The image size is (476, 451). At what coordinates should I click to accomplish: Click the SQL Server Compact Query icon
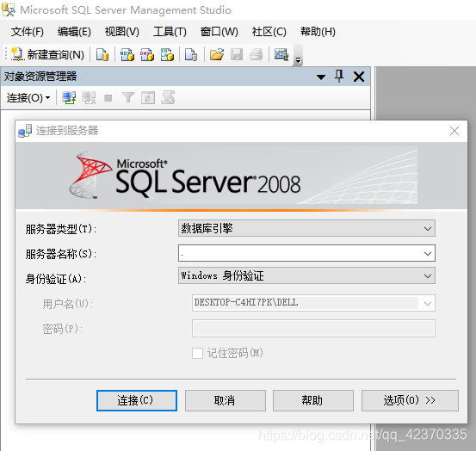[x=191, y=55]
